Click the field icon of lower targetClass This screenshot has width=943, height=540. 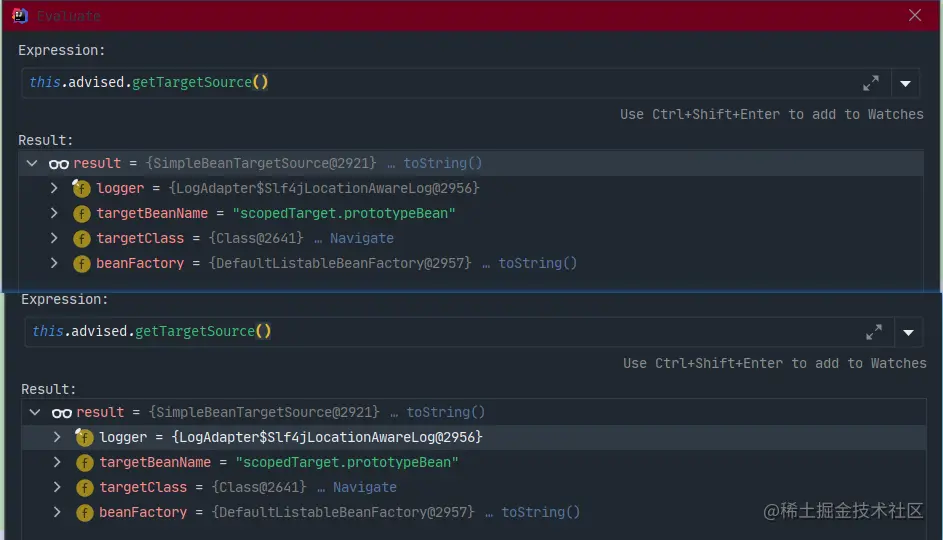pyautogui.click(x=84, y=488)
